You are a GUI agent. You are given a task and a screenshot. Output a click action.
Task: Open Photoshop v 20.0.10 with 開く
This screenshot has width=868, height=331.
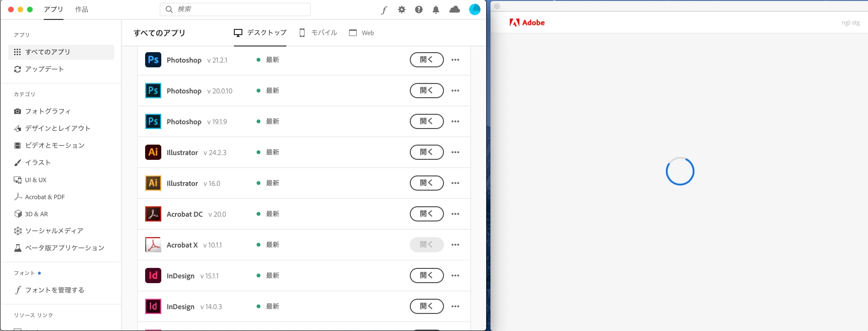(427, 91)
